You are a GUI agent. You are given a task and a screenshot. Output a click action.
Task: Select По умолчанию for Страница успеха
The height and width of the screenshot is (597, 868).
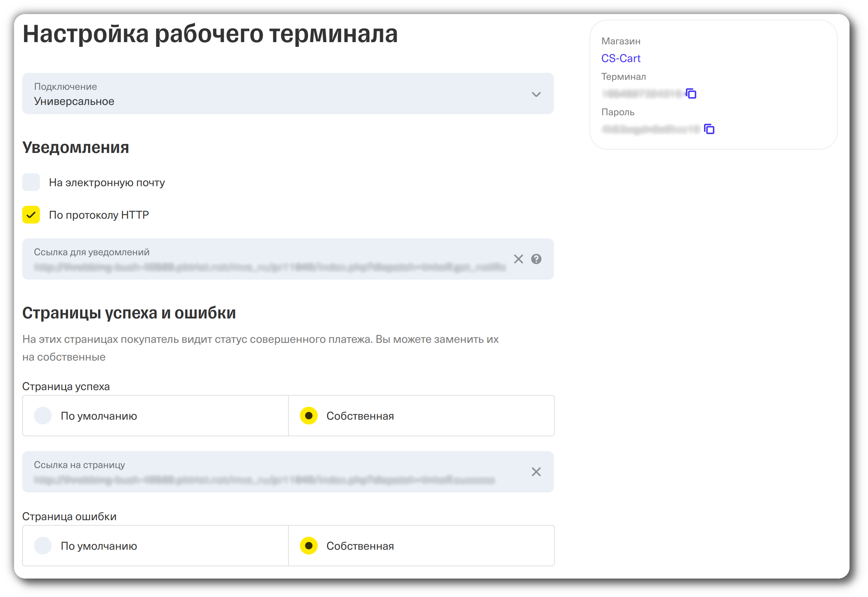pyautogui.click(x=43, y=416)
